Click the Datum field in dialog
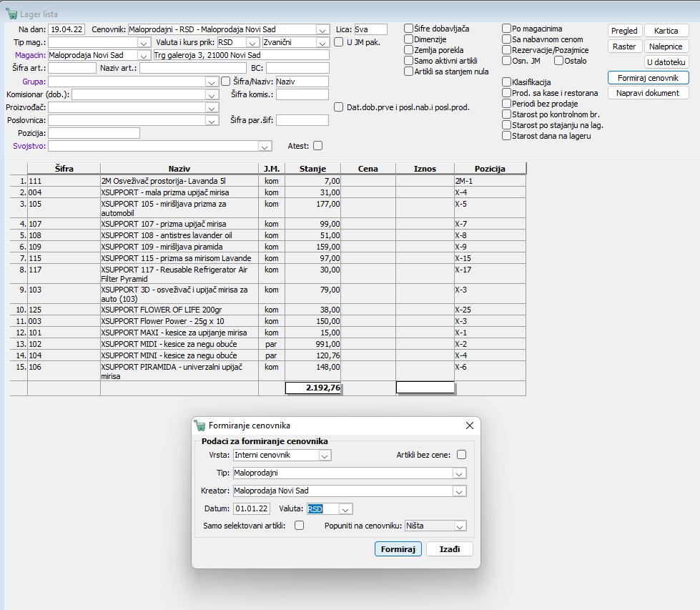 [252, 508]
